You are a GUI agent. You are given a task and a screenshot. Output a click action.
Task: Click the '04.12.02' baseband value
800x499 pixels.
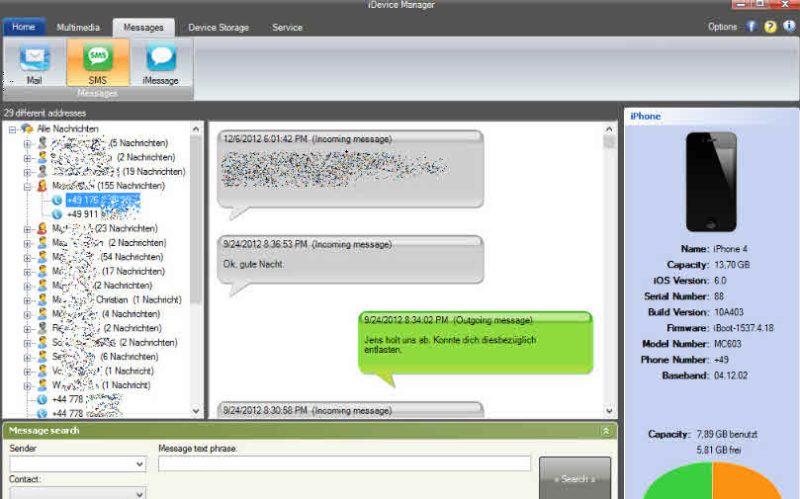tap(731, 376)
